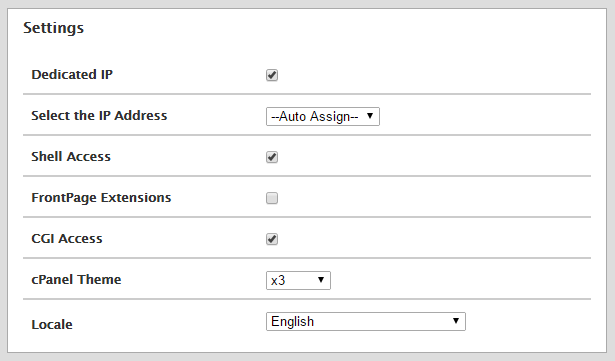The height and width of the screenshot is (361, 615).
Task: Uncheck the Dedicated IP checkbox
Action: point(272,75)
